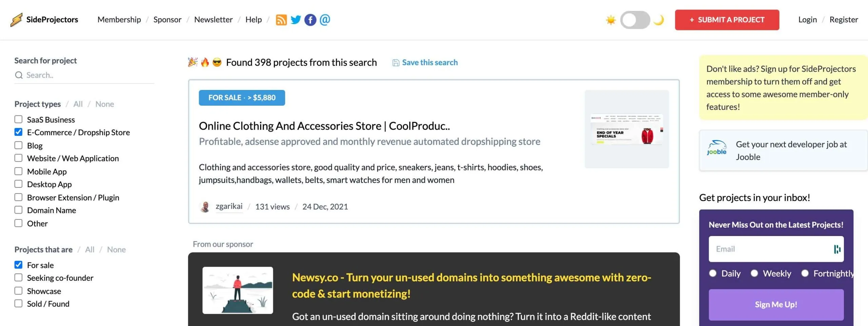
Task: Click the crescent moon dark-mode icon
Action: click(x=658, y=20)
